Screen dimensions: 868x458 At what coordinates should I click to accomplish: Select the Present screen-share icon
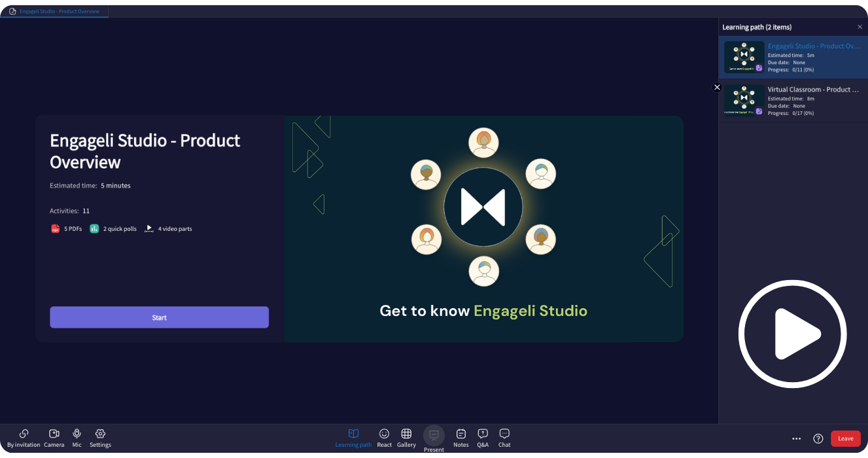[434, 435]
